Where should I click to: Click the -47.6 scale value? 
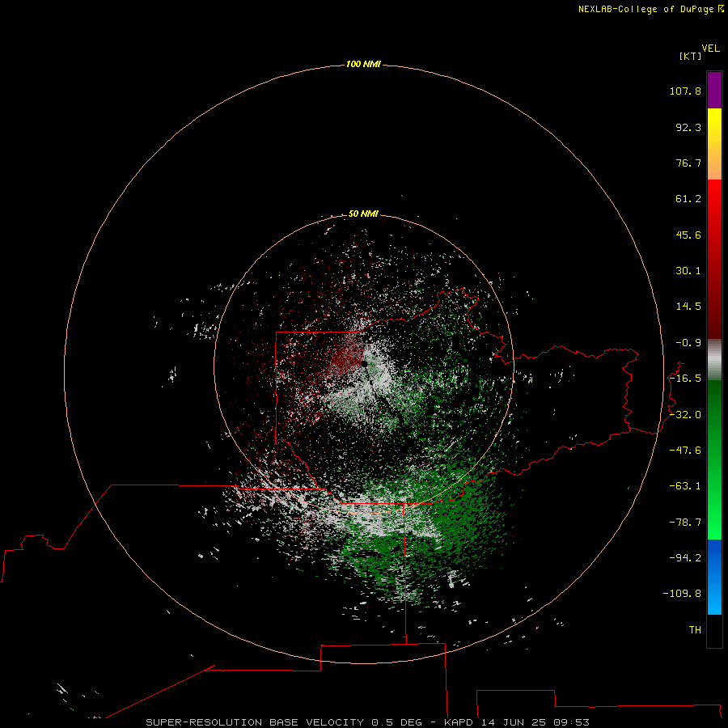685,451
